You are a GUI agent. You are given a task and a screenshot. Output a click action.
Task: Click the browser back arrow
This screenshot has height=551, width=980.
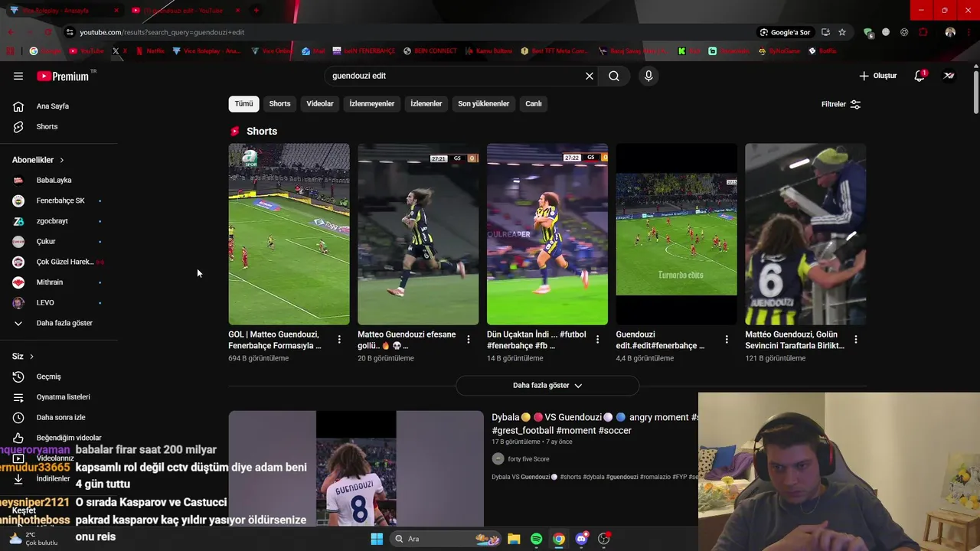[11, 32]
